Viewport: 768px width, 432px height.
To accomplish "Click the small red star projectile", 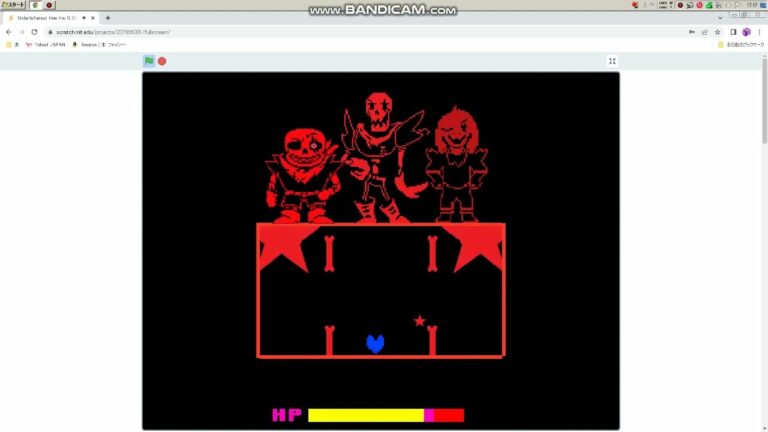I will (419, 321).
